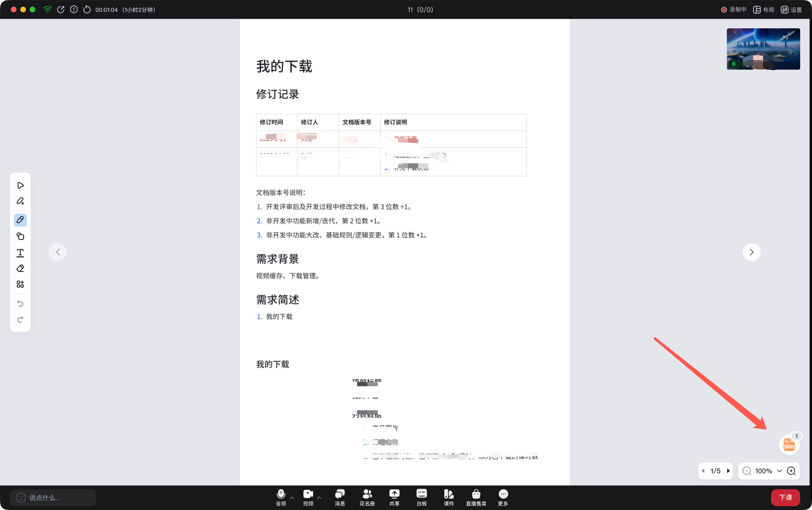812x510 pixels.
Task: Open the 更多 more menu
Action: pyautogui.click(x=503, y=497)
